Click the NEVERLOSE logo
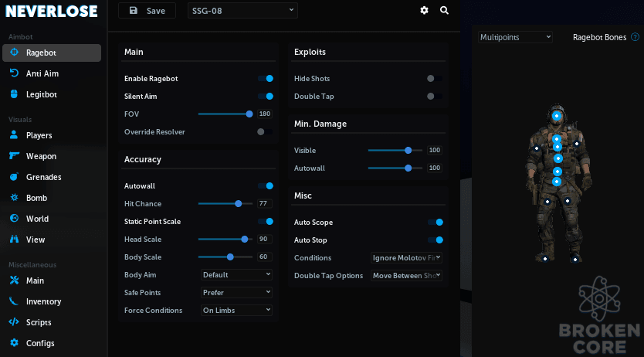Viewport: 644px width, 357px height. pyautogui.click(x=51, y=11)
